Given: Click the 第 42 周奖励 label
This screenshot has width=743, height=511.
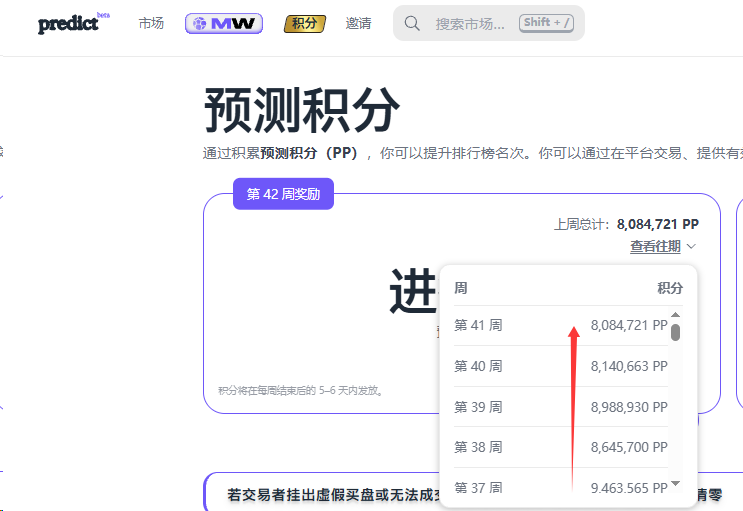Looking at the screenshot, I should coord(283,194).
